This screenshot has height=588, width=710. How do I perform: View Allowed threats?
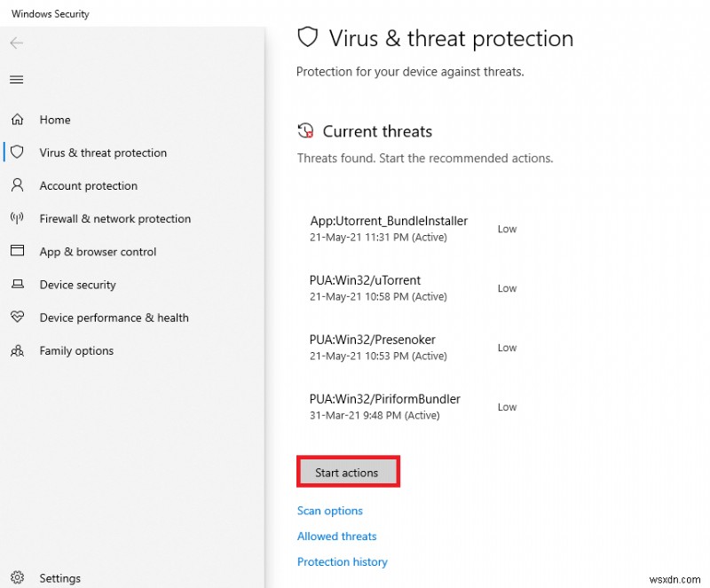pyautogui.click(x=336, y=537)
